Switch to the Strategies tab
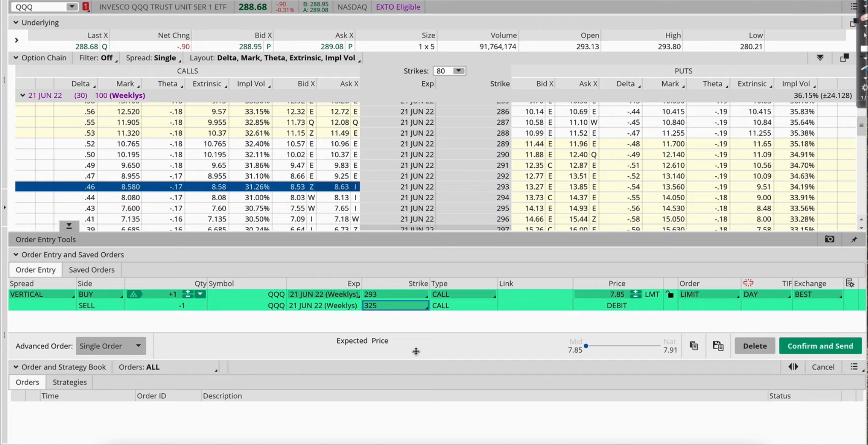This screenshot has height=445, width=868. tap(70, 382)
